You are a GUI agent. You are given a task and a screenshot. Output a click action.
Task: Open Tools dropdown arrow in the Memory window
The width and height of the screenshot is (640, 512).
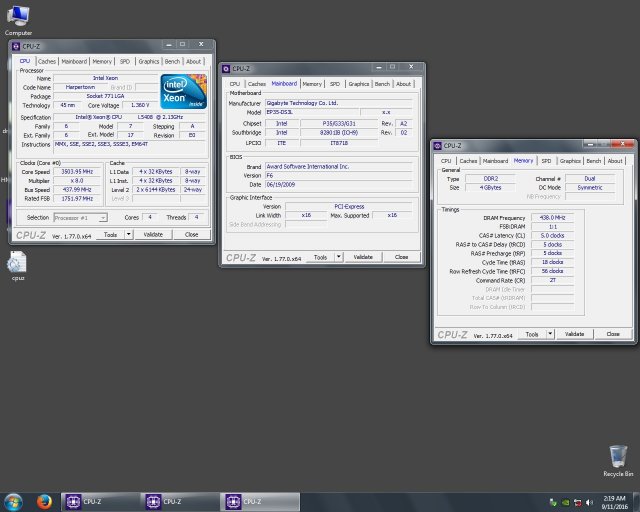click(x=549, y=334)
